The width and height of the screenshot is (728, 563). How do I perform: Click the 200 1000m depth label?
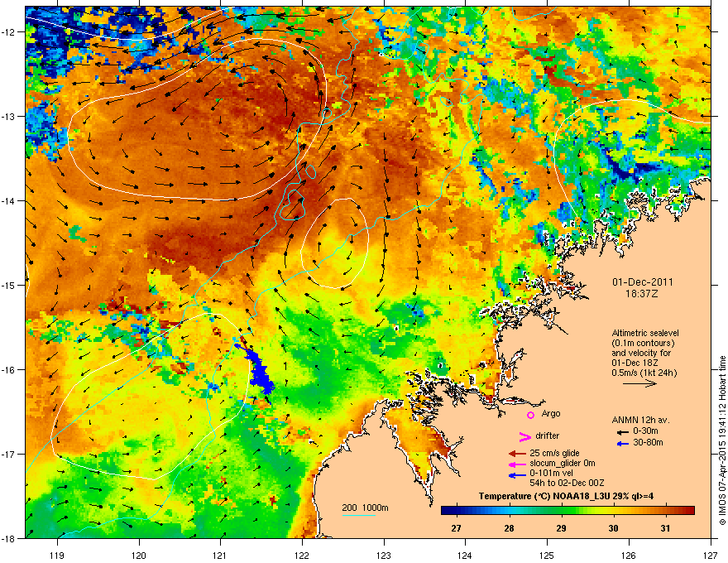(x=365, y=508)
